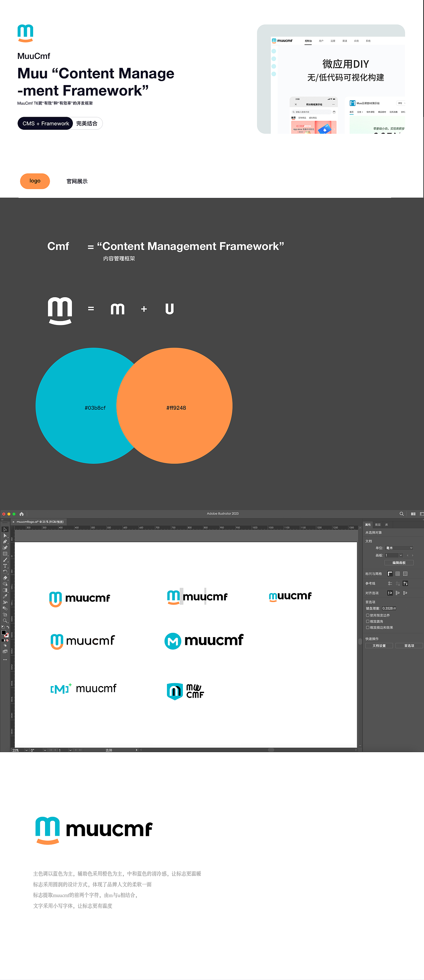Select the Eraser tool

click(x=5, y=578)
